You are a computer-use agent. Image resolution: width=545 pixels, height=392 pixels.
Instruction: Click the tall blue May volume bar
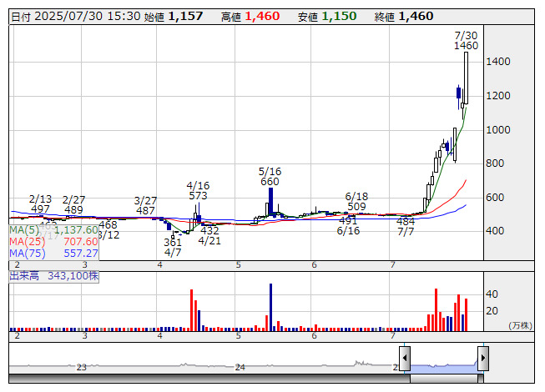(271, 306)
